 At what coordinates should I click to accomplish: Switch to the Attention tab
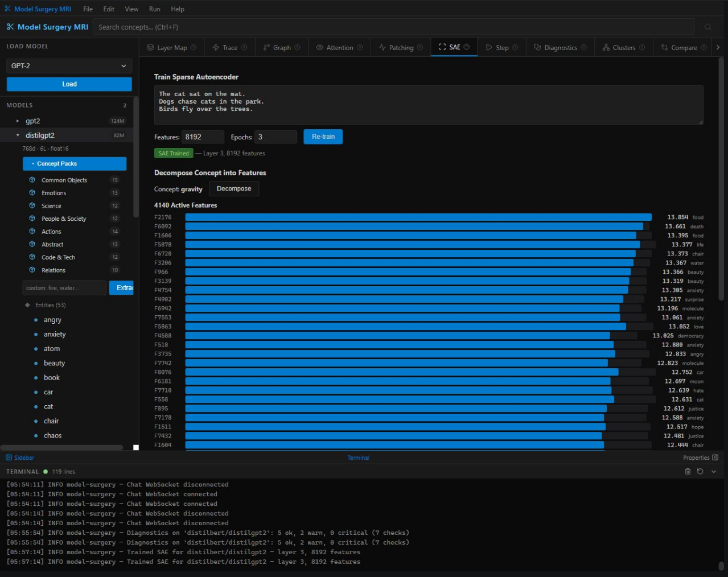[x=339, y=47]
